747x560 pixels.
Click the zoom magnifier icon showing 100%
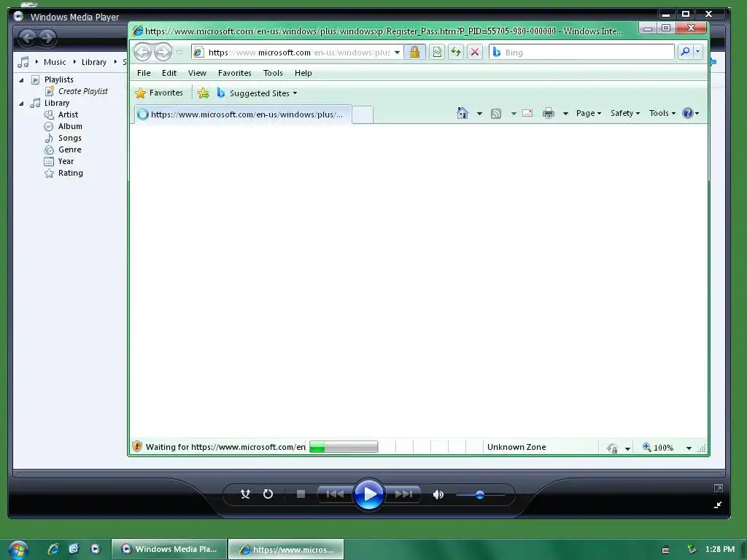pos(646,447)
